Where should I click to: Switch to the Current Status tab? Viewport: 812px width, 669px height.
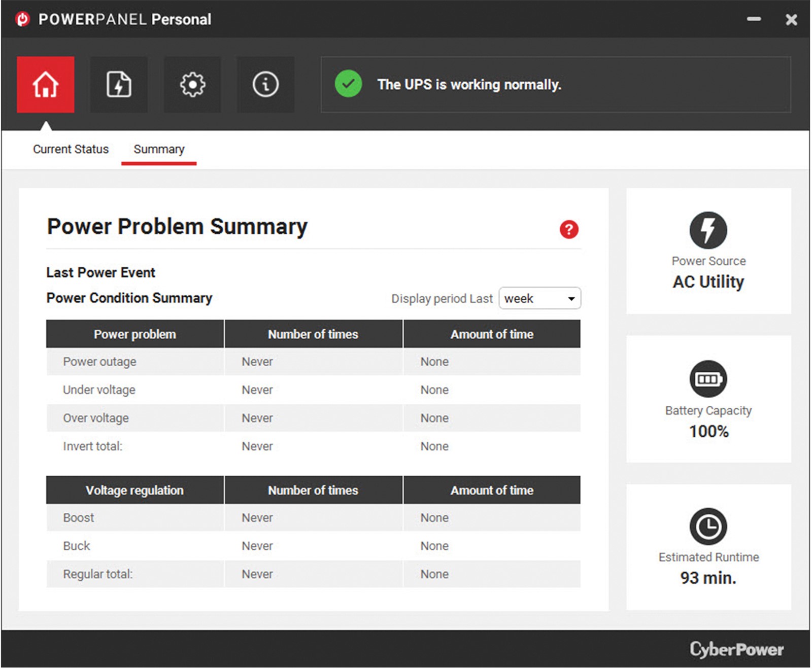coord(71,149)
